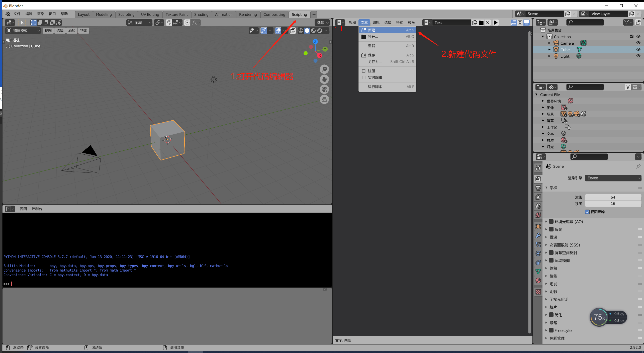Image resolution: width=644 pixels, height=353 pixels.
Task: Expand the 世界环境 data row
Action: (x=543, y=101)
